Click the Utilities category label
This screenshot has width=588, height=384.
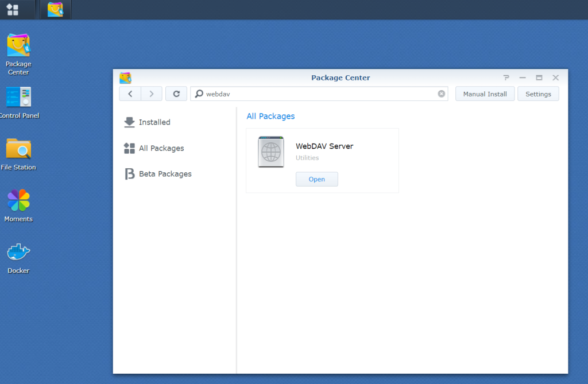307,158
